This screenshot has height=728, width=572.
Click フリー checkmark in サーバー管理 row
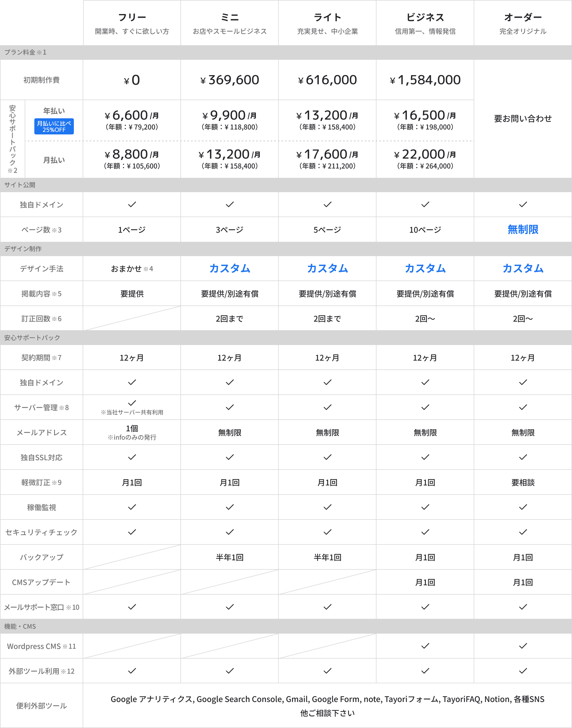click(x=132, y=403)
